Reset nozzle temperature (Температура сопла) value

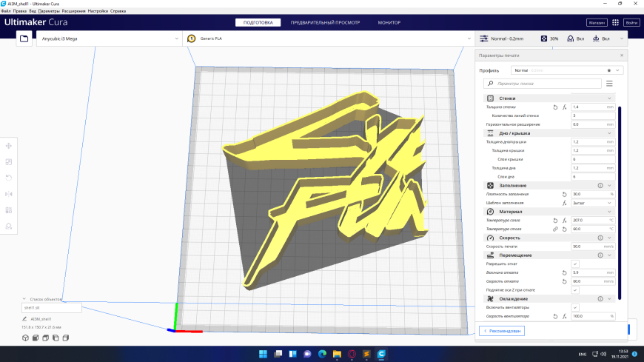pos(555,221)
